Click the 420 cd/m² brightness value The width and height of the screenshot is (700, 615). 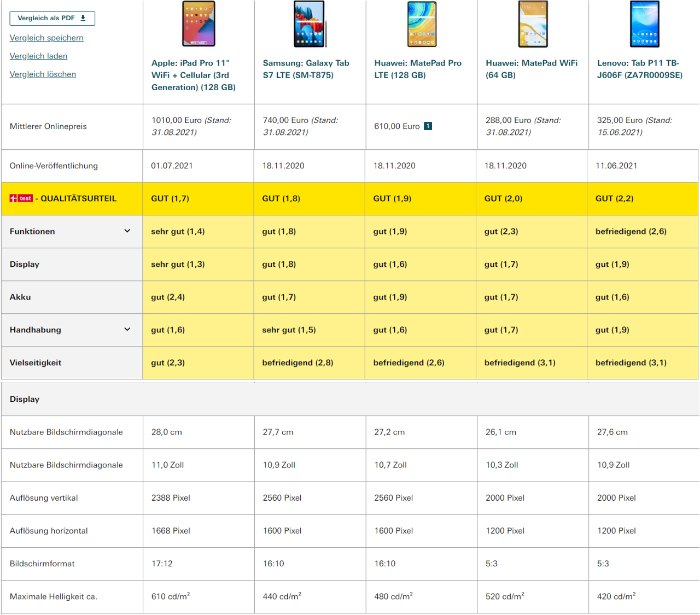(x=616, y=596)
